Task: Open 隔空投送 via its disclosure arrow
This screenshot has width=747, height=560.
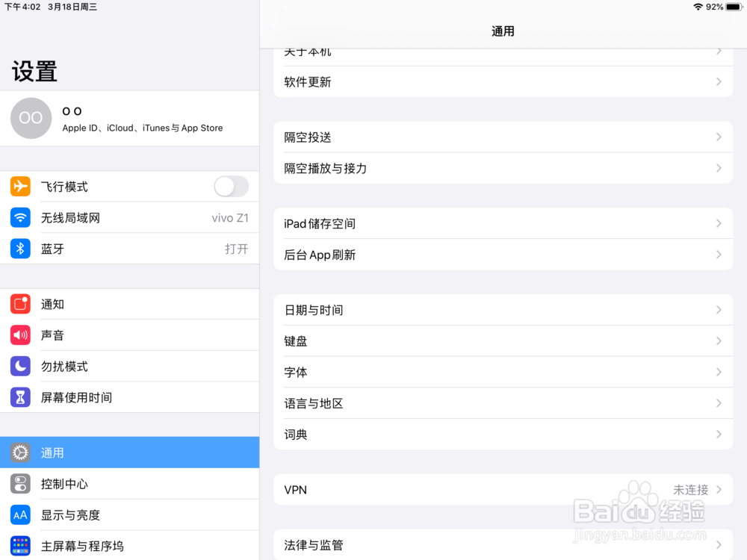Action: (718, 137)
